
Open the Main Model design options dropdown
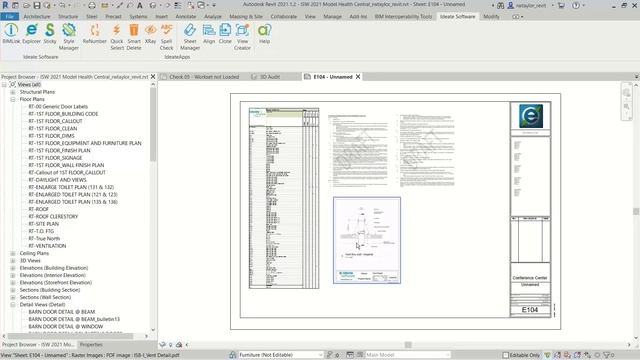[x=408, y=355]
